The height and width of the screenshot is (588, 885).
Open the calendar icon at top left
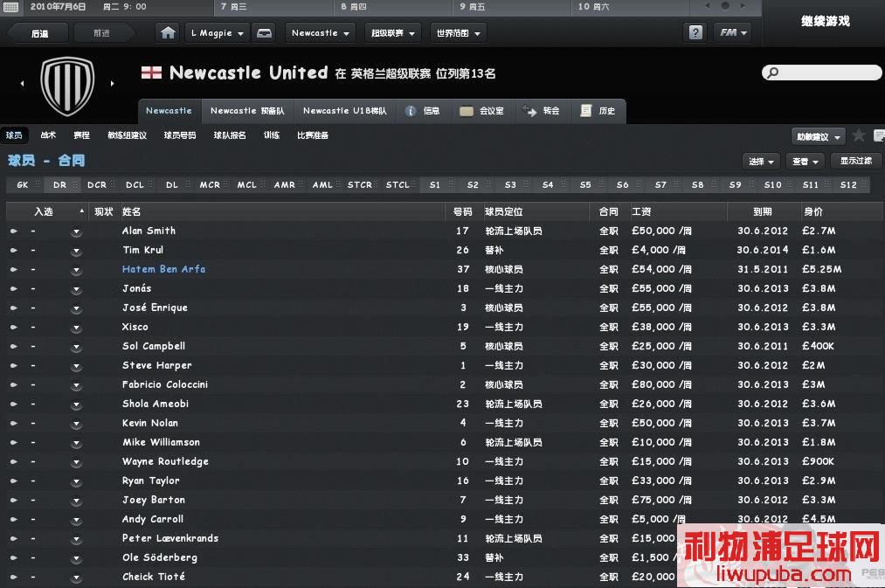[x=10, y=7]
